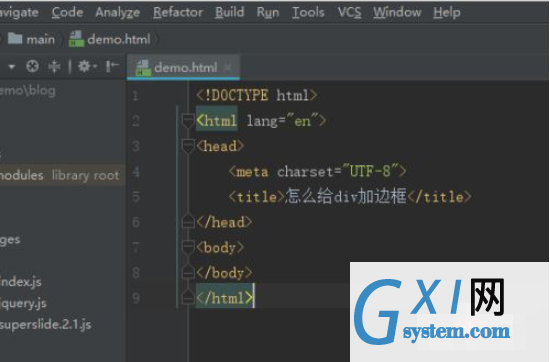The height and width of the screenshot is (362, 550).
Task: Select the library root modules folder
Action: click(x=60, y=175)
